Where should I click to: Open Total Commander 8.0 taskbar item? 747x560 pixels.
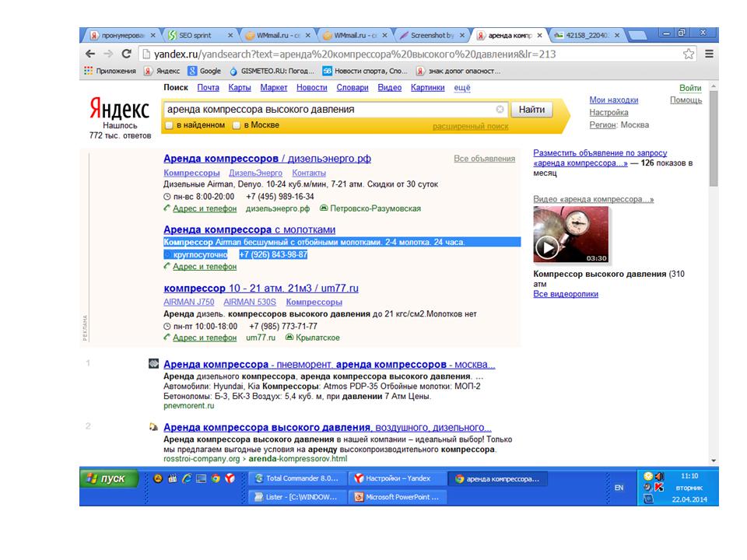pyautogui.click(x=296, y=478)
